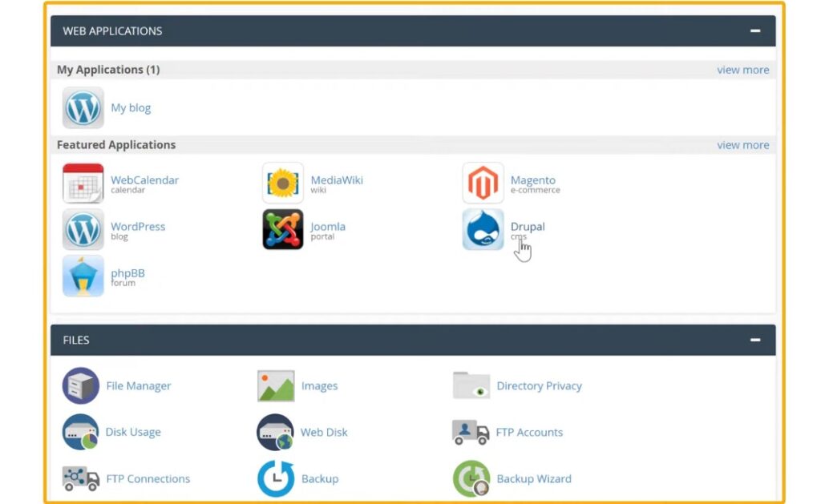
Task: Manage FTP Accounts
Action: coord(529,432)
